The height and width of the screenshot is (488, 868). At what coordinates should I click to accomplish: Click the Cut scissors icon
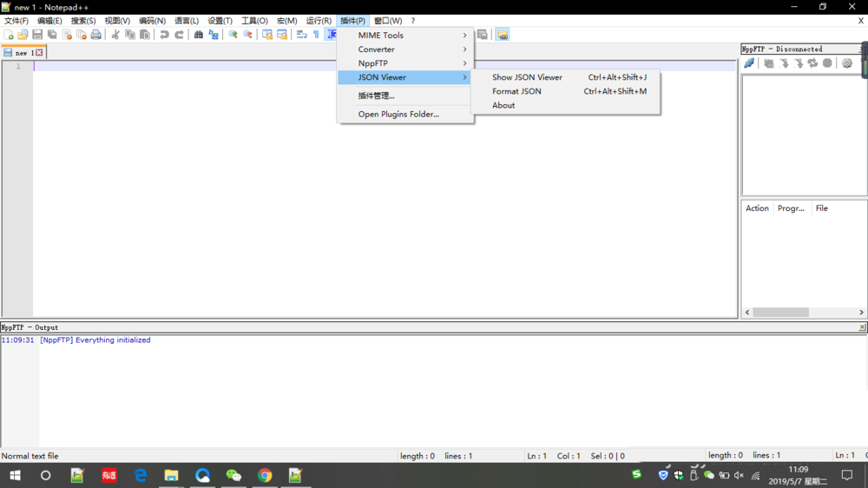[x=115, y=35]
